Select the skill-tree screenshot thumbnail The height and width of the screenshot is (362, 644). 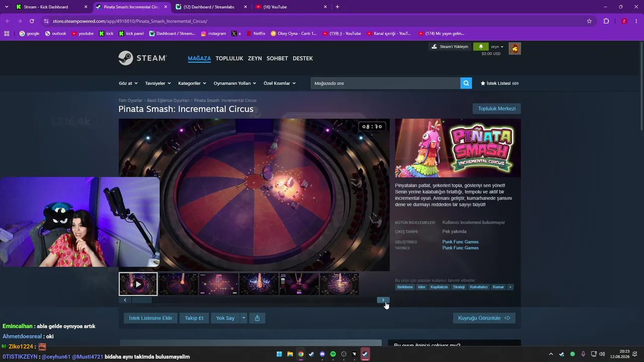[218, 284]
